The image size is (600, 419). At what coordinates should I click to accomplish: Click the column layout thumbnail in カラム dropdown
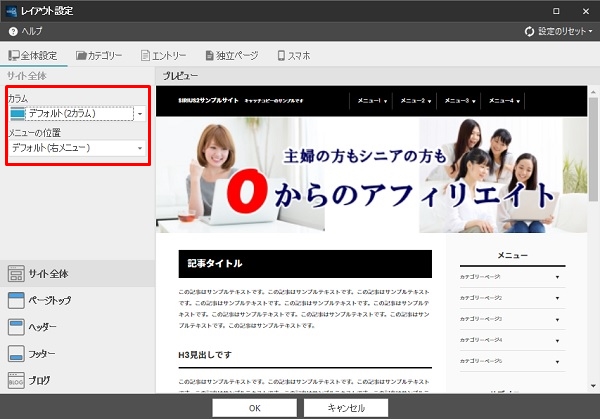coord(18,114)
